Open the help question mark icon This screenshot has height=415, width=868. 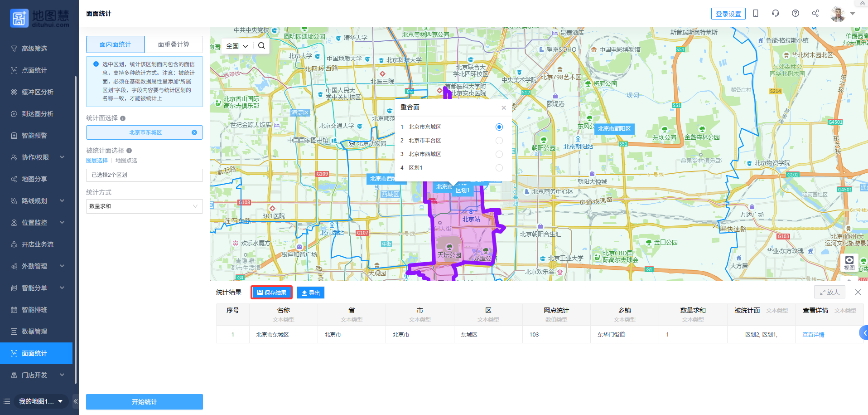coord(796,14)
